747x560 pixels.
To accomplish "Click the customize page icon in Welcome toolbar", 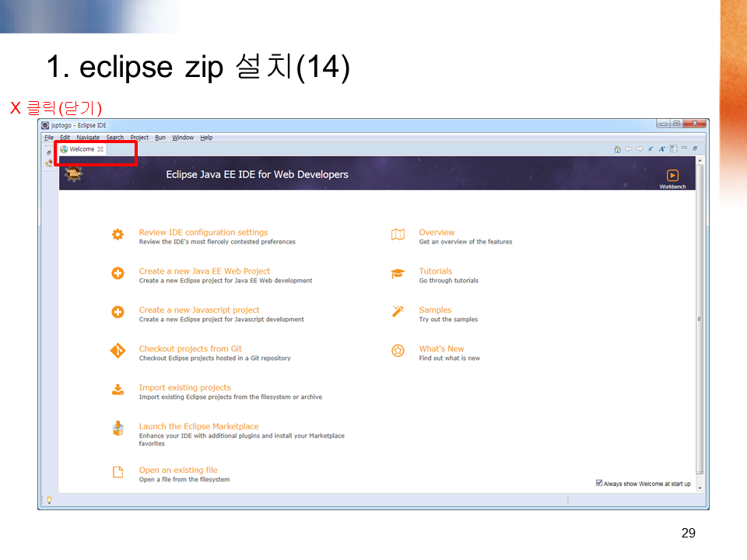I will [x=673, y=149].
